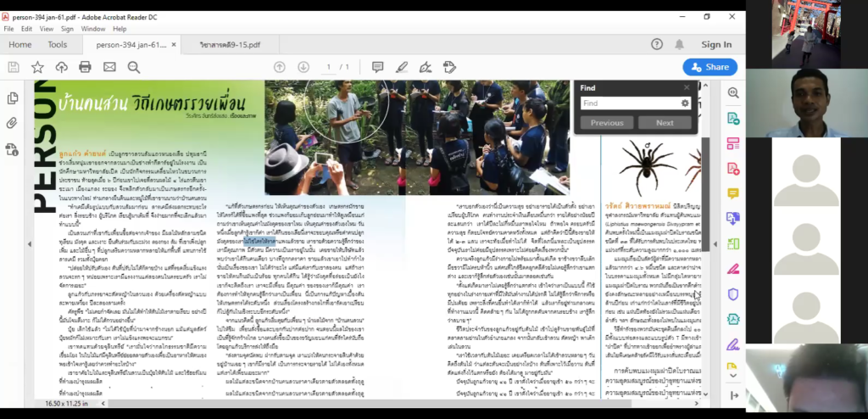Click Previous in Find panel
Image resolution: width=868 pixels, height=419 pixels.
click(x=607, y=123)
